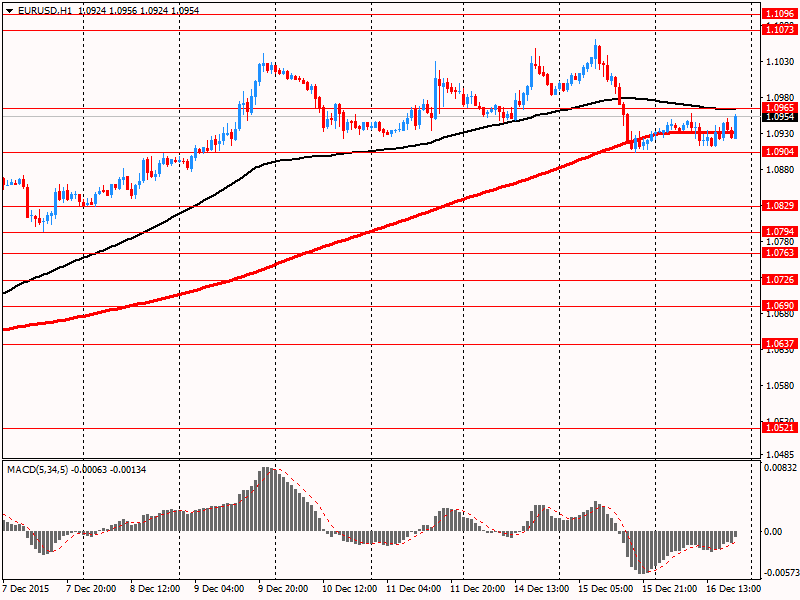The image size is (800, 600).
Task: Click the 1.0580 price scale value
Action: point(780,386)
